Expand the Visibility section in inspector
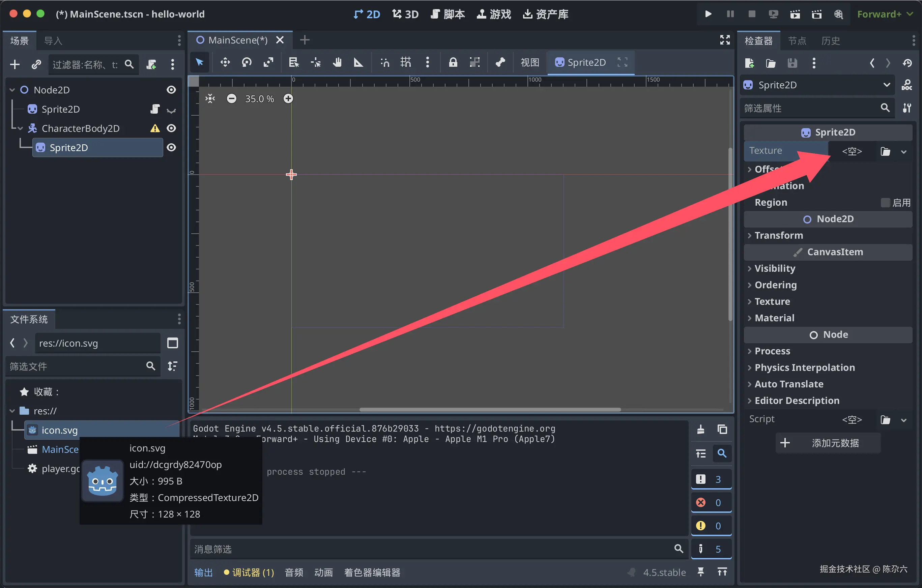Viewport: 922px width, 588px height. point(775,268)
